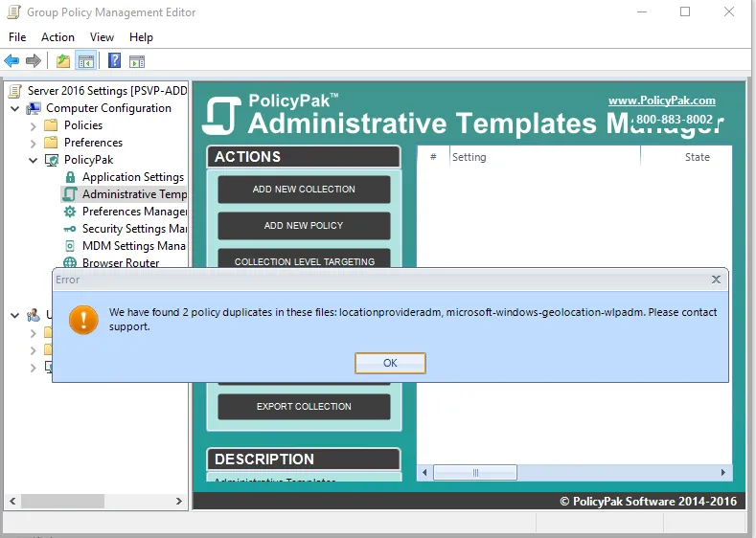The height and width of the screenshot is (538, 756).
Task: Select Application Settings lock icon item
Action: [132, 177]
